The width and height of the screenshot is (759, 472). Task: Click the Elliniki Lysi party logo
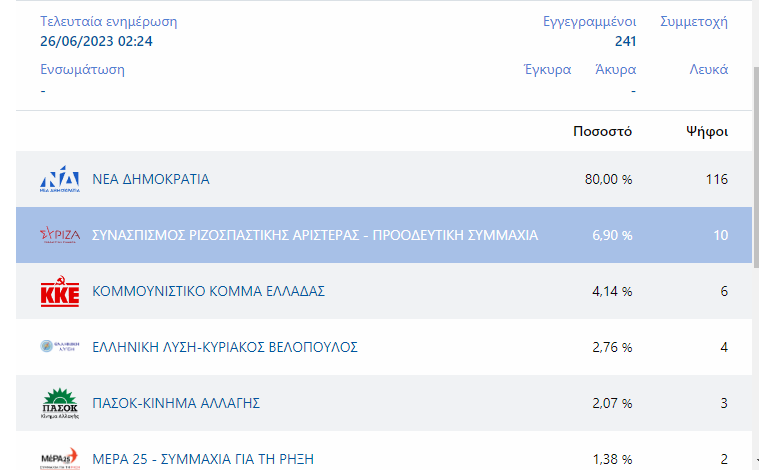click(60, 347)
